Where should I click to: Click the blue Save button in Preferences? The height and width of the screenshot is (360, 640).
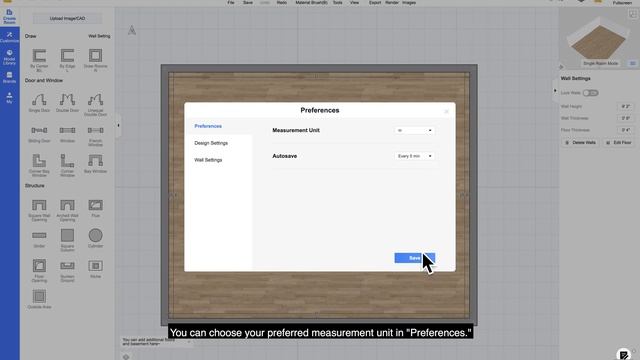[x=415, y=258]
